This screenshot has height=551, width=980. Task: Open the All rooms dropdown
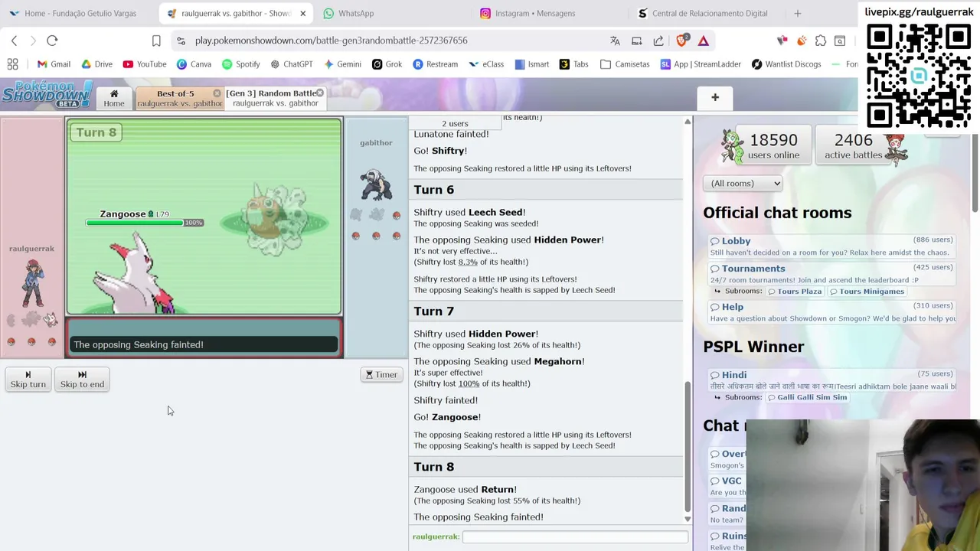[743, 183]
